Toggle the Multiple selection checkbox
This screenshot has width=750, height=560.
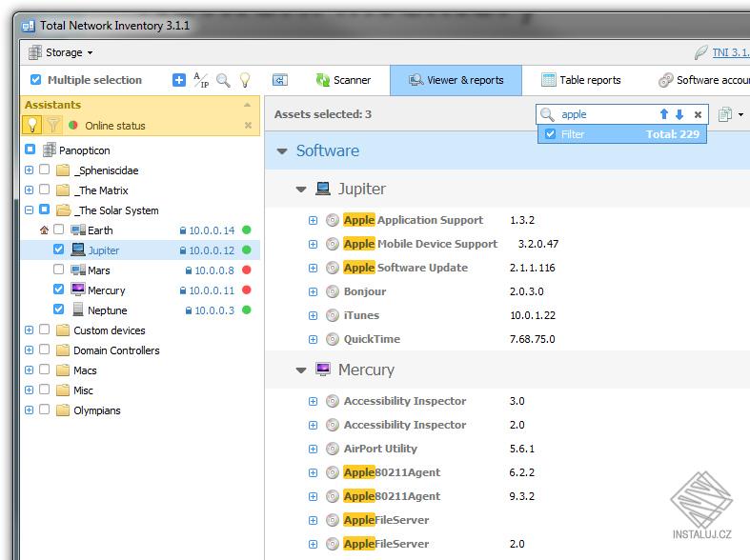[36, 79]
